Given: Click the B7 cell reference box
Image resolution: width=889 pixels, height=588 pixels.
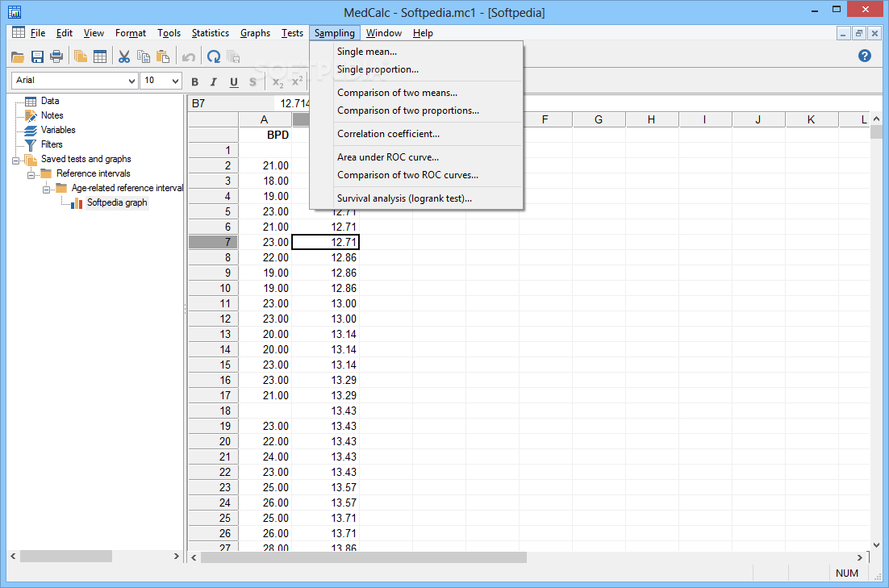Looking at the screenshot, I should coord(231,103).
